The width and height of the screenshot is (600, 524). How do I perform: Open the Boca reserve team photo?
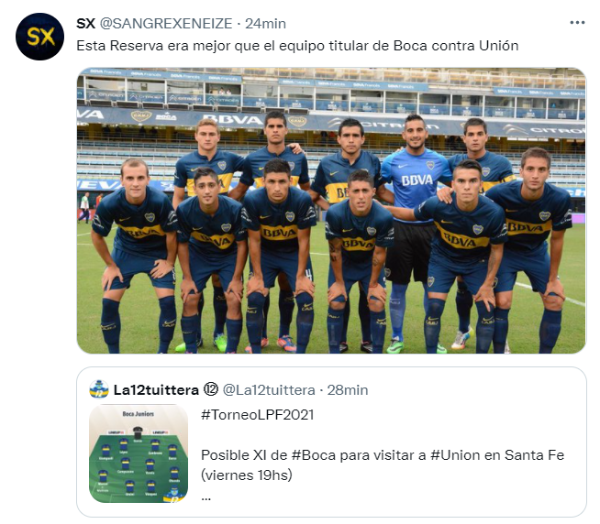point(331,211)
